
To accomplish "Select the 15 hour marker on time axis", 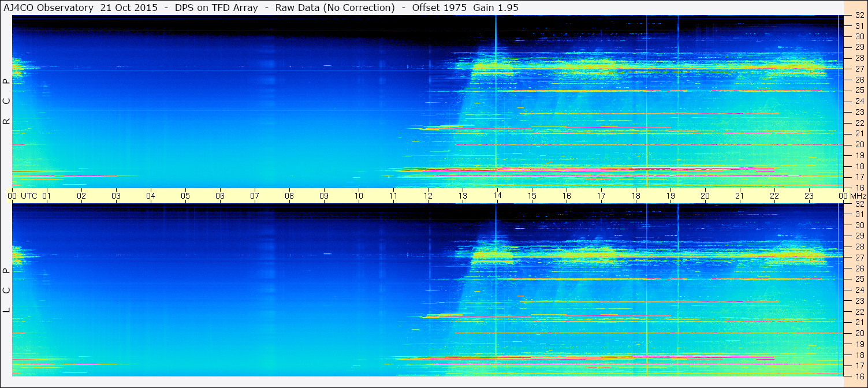I will (532, 196).
